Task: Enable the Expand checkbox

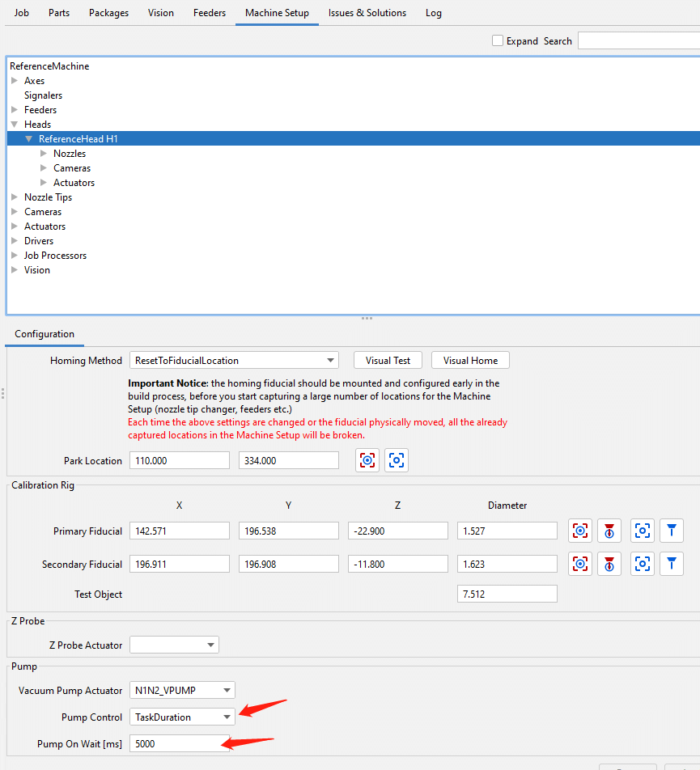Action: coord(498,40)
